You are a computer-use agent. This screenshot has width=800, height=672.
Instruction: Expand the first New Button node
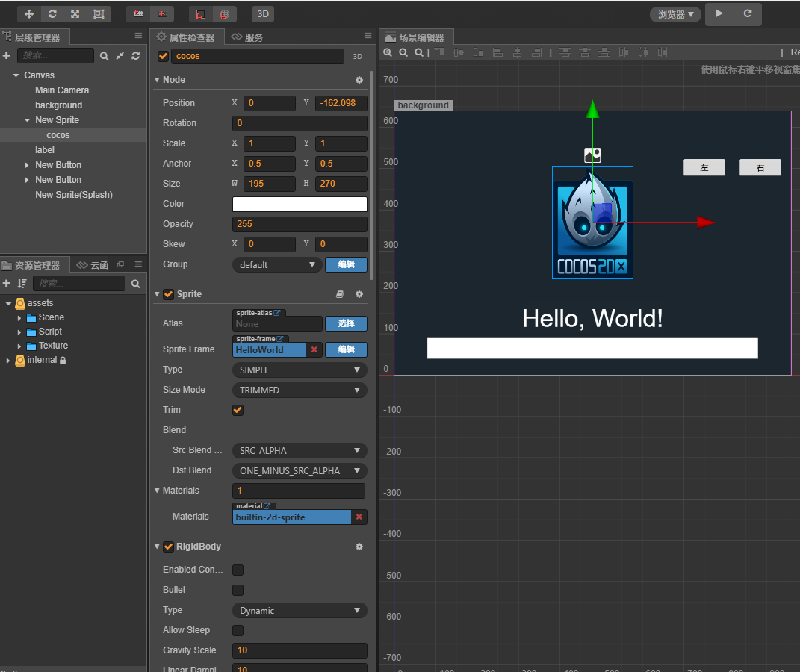pyautogui.click(x=27, y=165)
